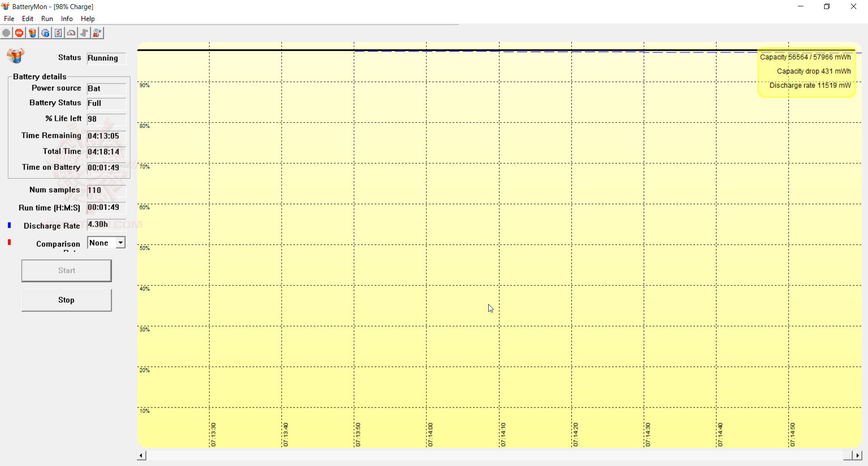Click the Power source field showing Bat

pyautogui.click(x=106, y=89)
